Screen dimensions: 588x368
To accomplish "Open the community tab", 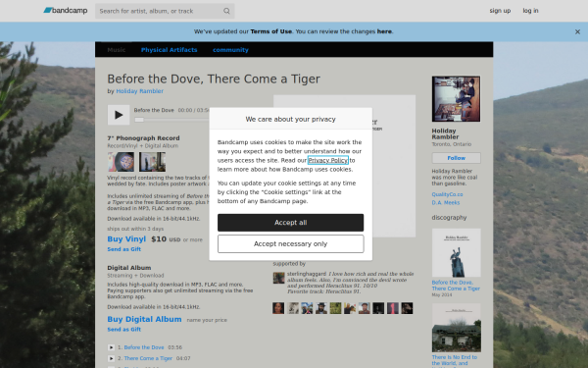I will click(230, 50).
